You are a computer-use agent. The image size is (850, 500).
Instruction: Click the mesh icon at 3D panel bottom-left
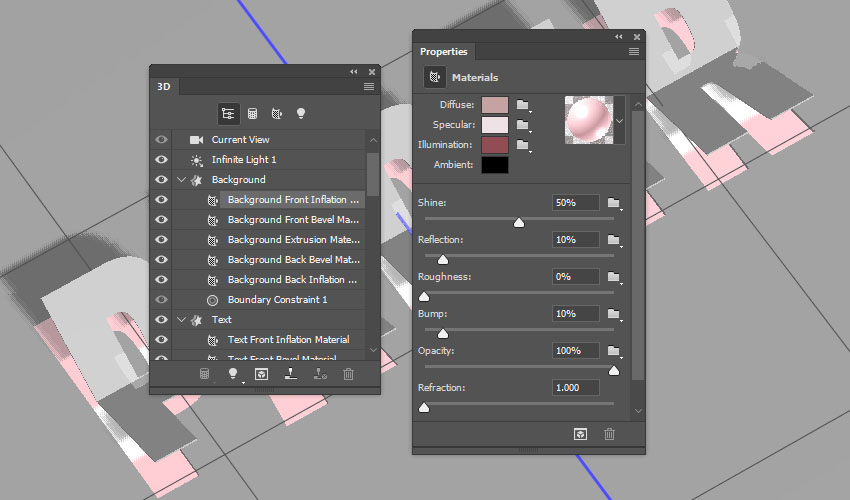(204, 374)
